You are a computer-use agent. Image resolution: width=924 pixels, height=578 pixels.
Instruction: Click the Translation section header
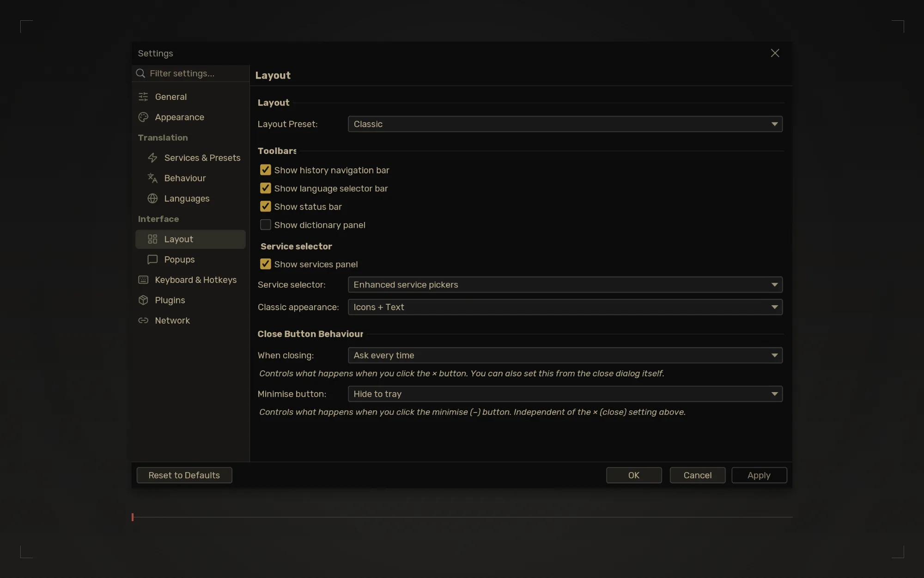(163, 137)
